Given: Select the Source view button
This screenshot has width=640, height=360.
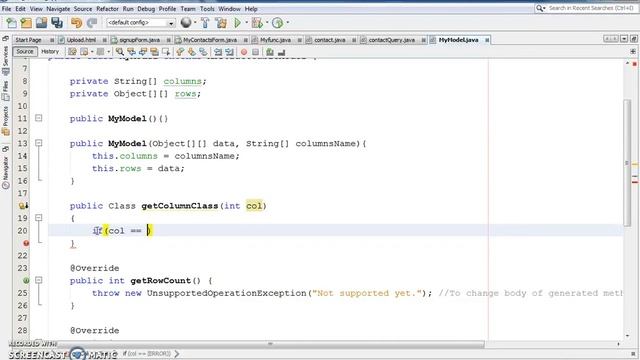Looking at the screenshot, I should [x=25, y=52].
